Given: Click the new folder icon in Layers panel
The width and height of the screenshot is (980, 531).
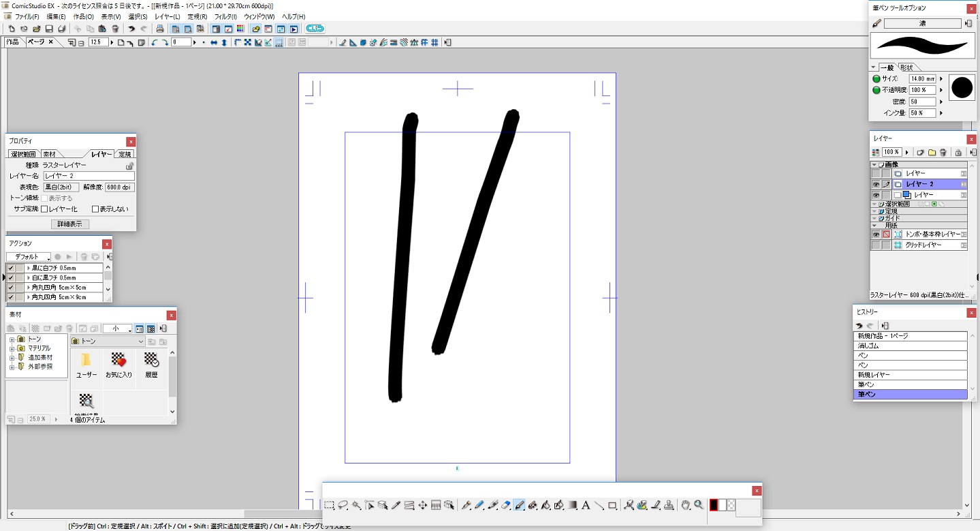Looking at the screenshot, I should click(932, 152).
